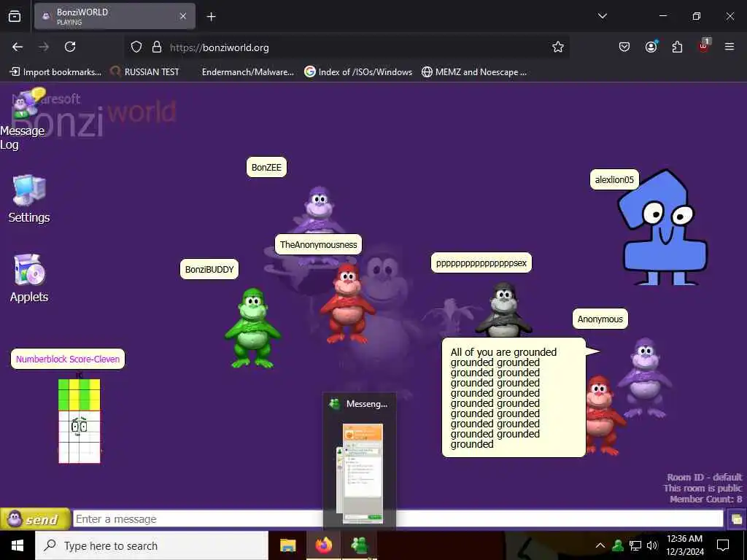Open the shield tracking protection icon
Viewport: 747px width, 560px height.
(x=136, y=47)
